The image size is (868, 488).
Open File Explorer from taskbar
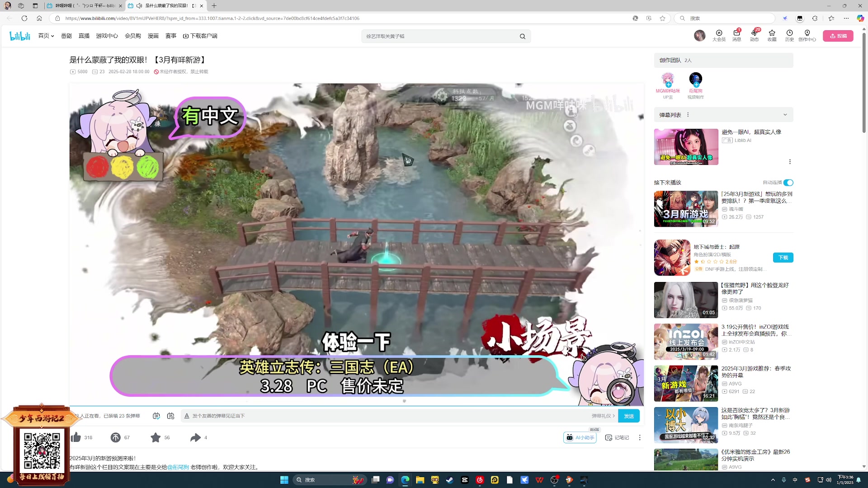point(420,480)
